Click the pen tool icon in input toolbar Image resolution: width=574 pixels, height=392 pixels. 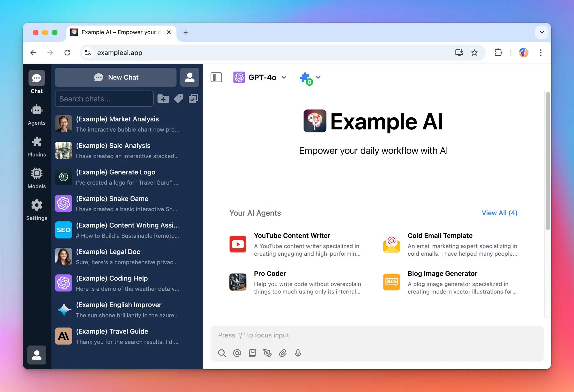tap(268, 353)
